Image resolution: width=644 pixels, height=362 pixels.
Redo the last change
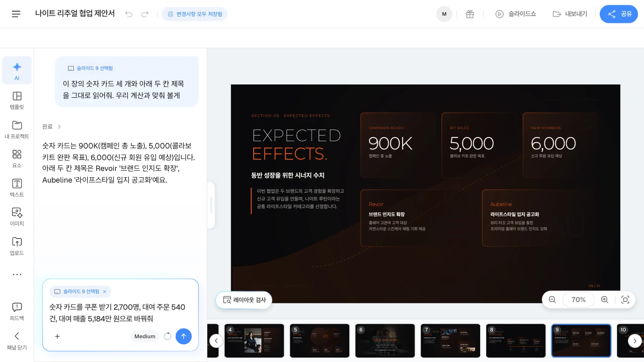point(145,14)
